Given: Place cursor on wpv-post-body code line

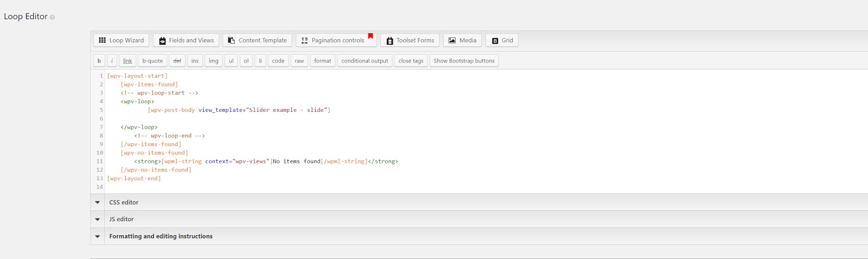Looking at the screenshot, I should click(239, 110).
